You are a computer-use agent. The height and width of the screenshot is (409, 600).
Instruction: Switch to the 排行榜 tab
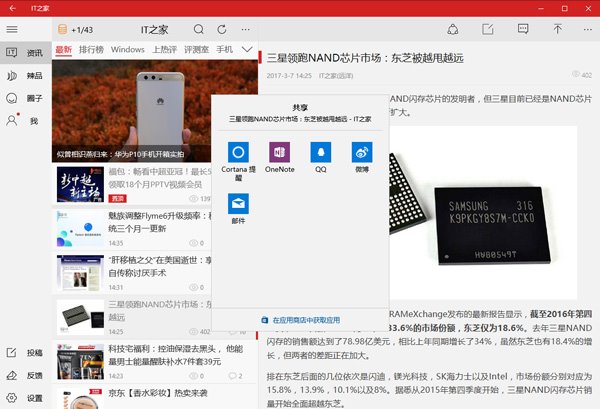click(91, 50)
